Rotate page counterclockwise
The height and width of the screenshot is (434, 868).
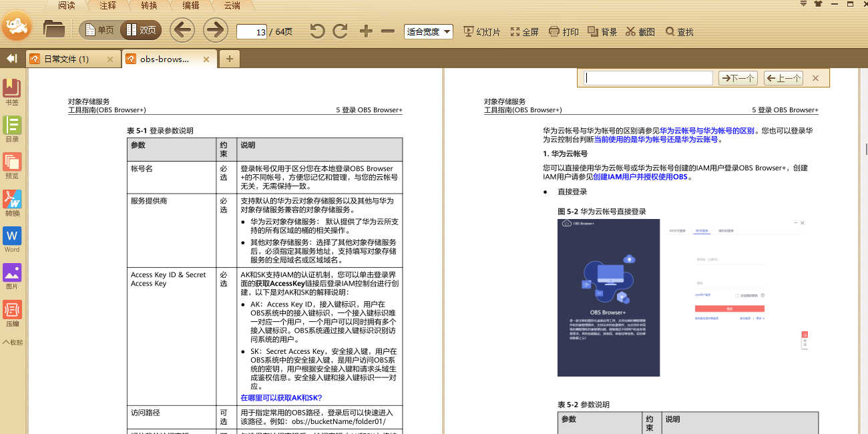317,31
